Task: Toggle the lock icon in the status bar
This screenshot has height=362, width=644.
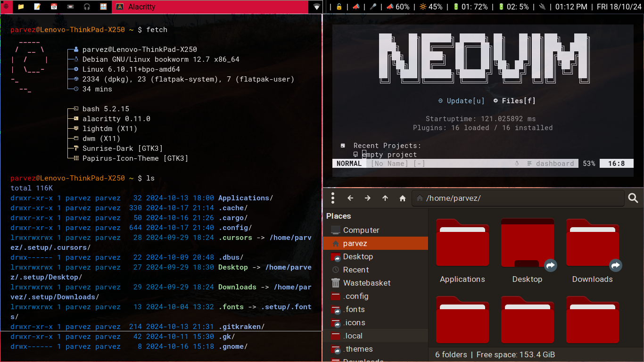Action: point(339,7)
